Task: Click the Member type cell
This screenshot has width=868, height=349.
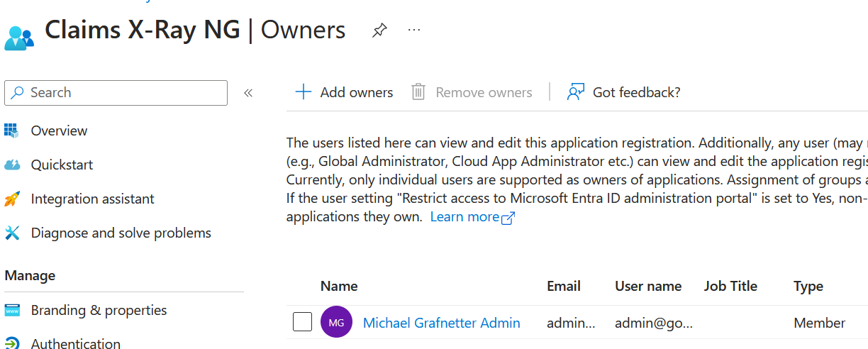Action: pyautogui.click(x=819, y=323)
